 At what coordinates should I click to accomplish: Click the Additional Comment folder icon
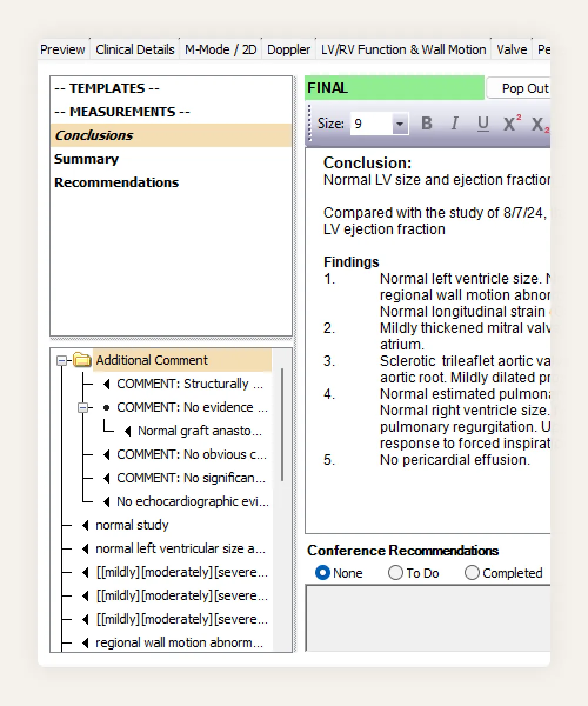pos(82,360)
